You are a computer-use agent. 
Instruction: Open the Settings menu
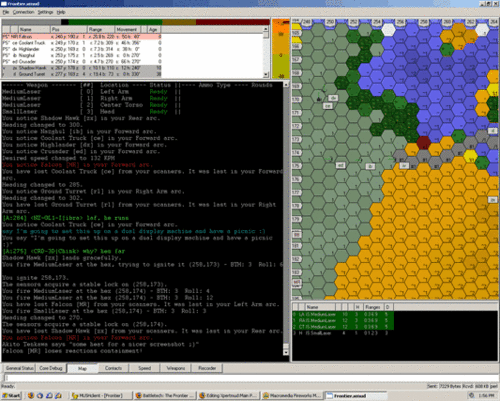(x=45, y=12)
